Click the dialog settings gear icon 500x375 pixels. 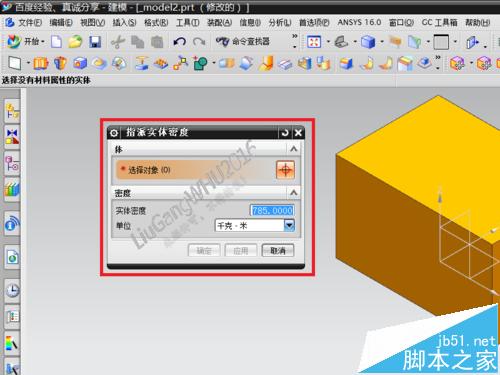114,133
